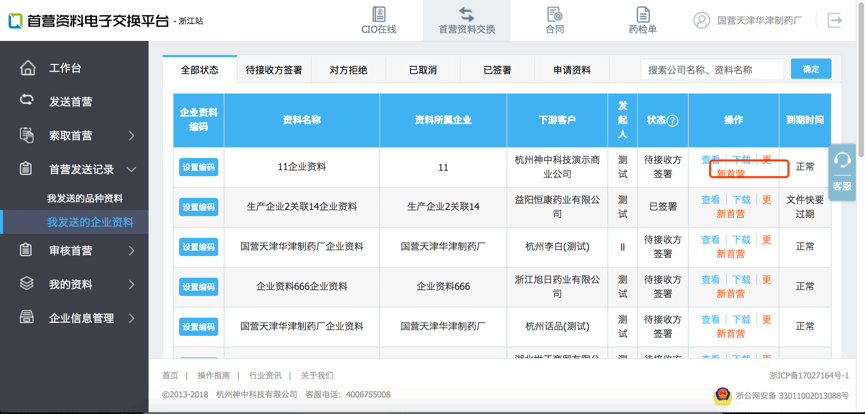Expand the 企业信息管理 sidebar chevron
This screenshot has width=865, height=414.
click(131, 319)
